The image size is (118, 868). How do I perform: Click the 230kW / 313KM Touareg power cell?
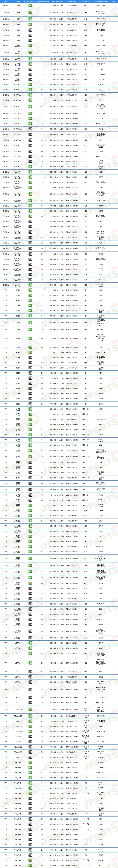point(71,752)
